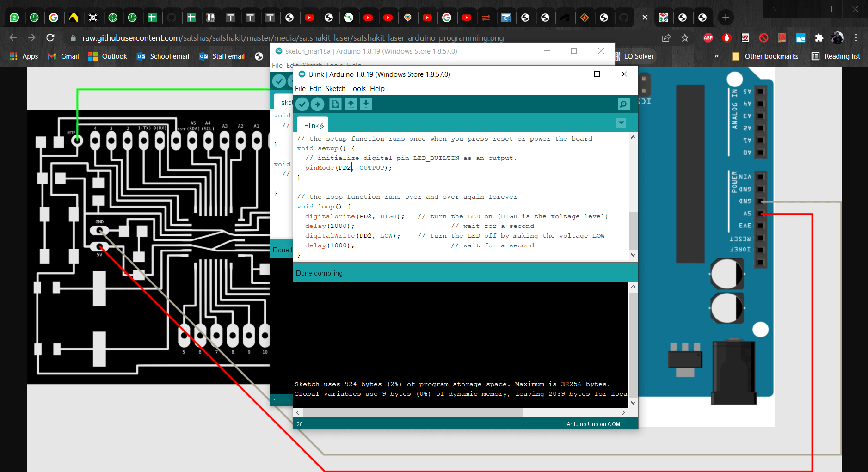Reload the current page
Viewport: 868px width, 472px height.
[50, 38]
